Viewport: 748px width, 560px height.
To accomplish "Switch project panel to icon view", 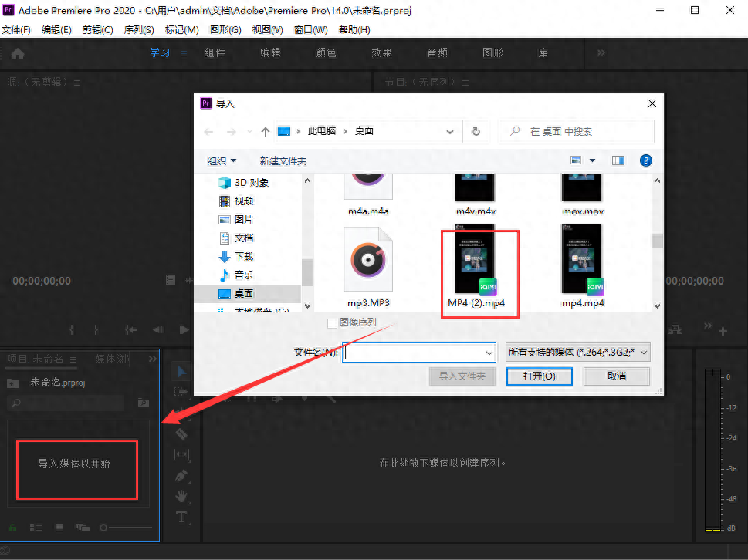I will [59, 528].
